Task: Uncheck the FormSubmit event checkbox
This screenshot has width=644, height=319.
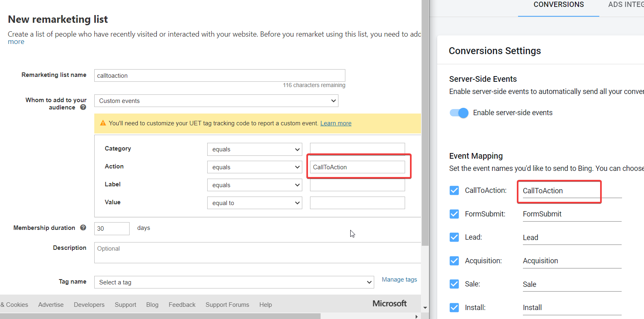Action: (454, 214)
